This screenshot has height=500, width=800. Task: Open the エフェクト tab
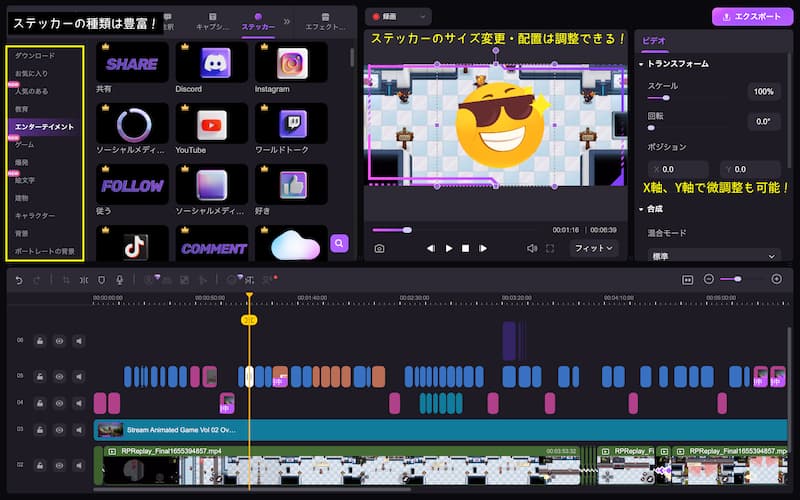pyautogui.click(x=326, y=22)
